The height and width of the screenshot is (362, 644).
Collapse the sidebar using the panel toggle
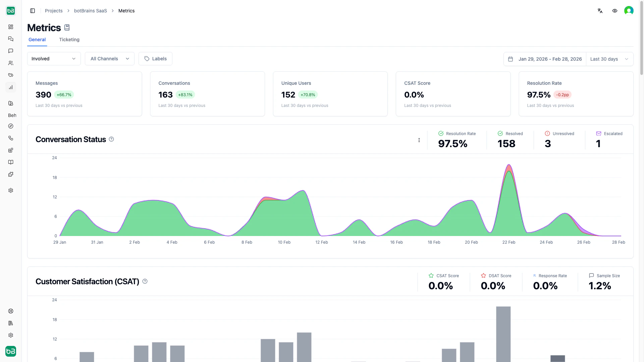(33, 11)
